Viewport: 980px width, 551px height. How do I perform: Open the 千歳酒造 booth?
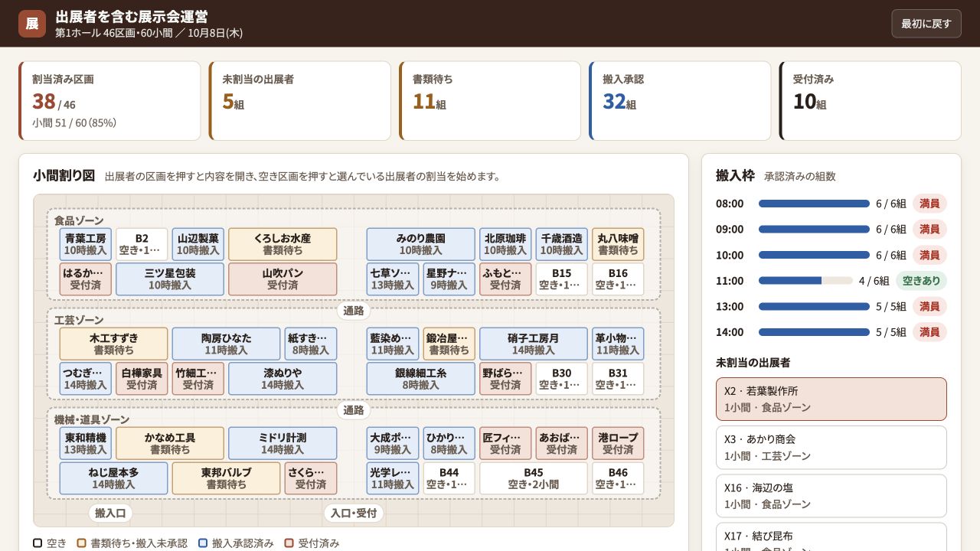[x=562, y=244]
